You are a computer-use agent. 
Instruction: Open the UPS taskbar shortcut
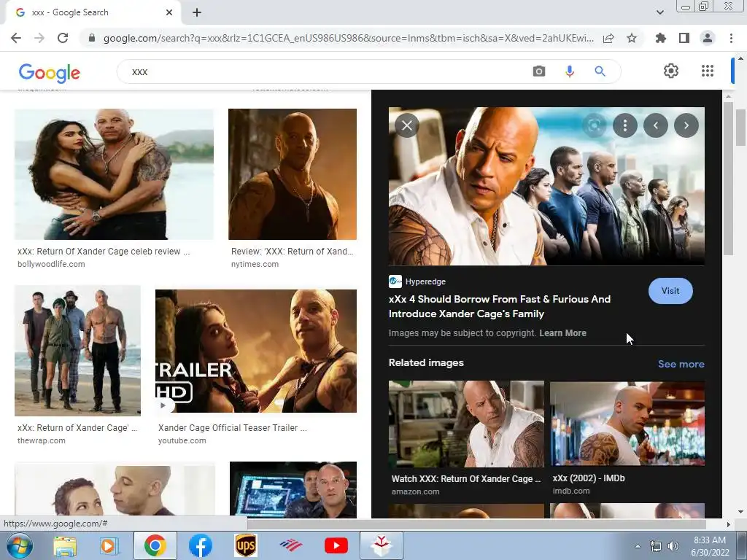pyautogui.click(x=245, y=545)
